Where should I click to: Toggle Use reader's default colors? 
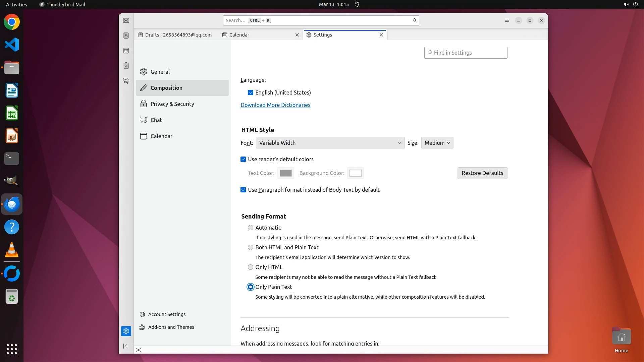(243, 159)
